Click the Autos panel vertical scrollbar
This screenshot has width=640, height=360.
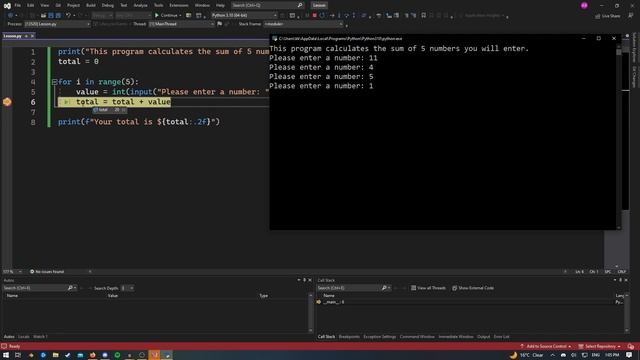(x=311, y=312)
